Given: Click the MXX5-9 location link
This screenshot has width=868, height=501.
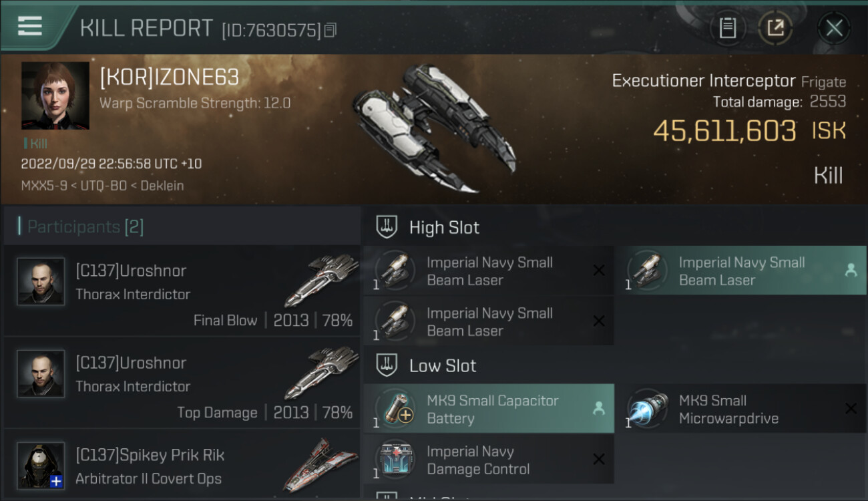Looking at the screenshot, I should coord(43,186).
